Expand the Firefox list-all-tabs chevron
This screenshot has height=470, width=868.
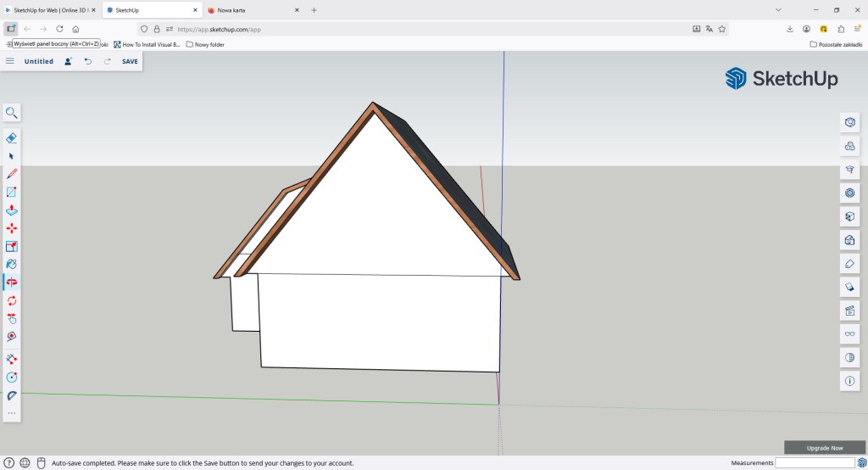(779, 10)
